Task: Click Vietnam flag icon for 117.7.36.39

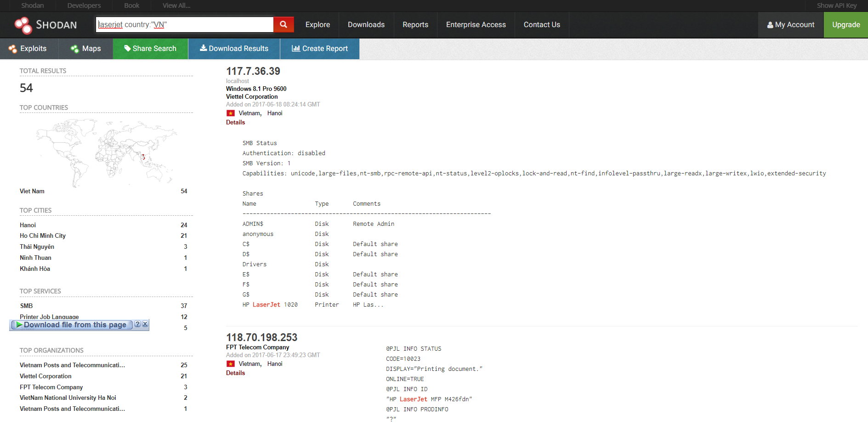Action: pyautogui.click(x=231, y=113)
